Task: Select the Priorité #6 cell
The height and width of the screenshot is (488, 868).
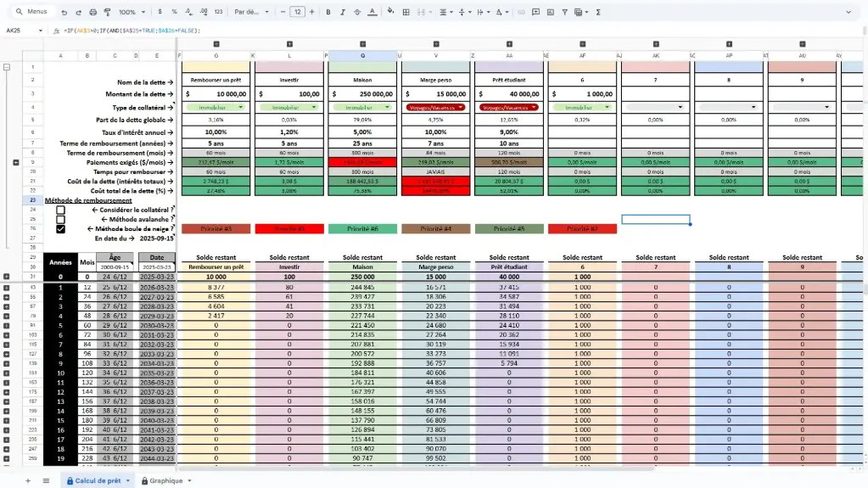Action: [362, 229]
